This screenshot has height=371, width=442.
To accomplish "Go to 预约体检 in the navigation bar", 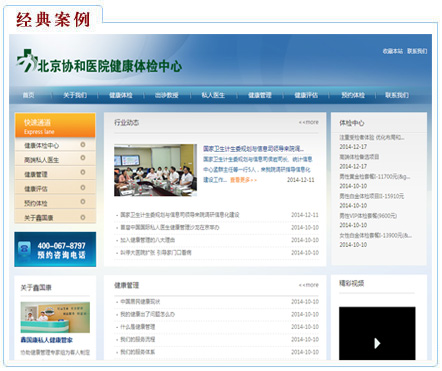I will (x=353, y=95).
